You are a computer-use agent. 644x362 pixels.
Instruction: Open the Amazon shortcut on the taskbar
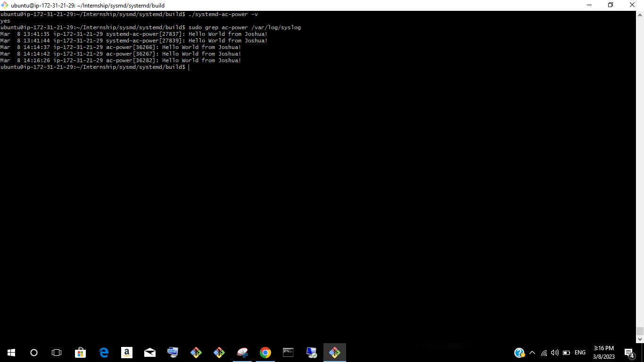point(126,352)
